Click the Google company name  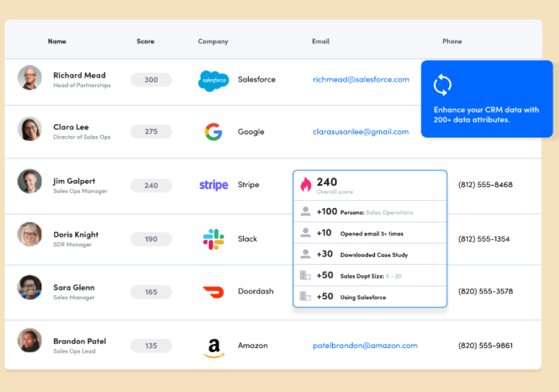pyautogui.click(x=251, y=132)
